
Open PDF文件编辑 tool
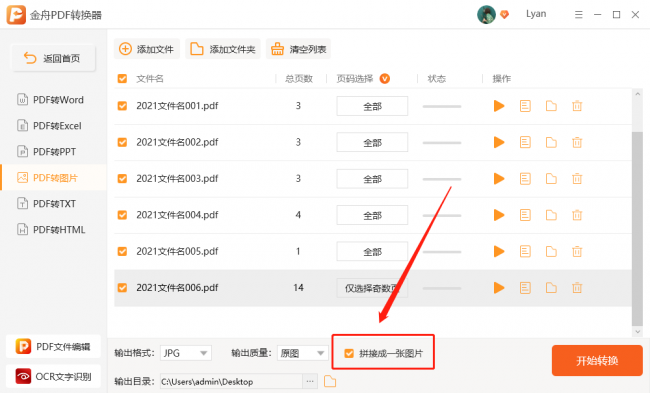(x=53, y=346)
